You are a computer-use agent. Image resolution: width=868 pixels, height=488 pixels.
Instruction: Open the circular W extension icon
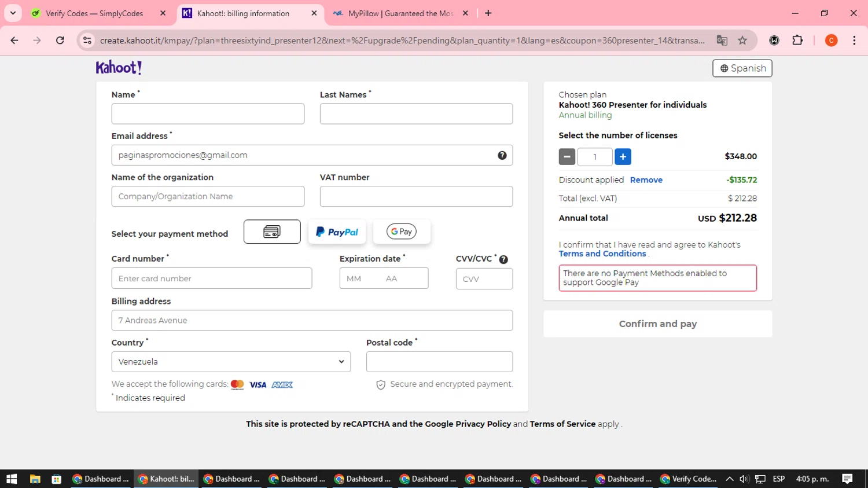pyautogui.click(x=774, y=41)
